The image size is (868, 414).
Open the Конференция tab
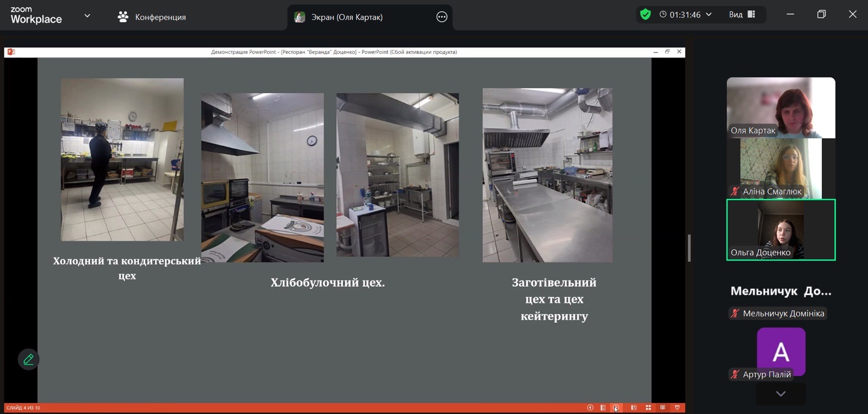(x=152, y=17)
